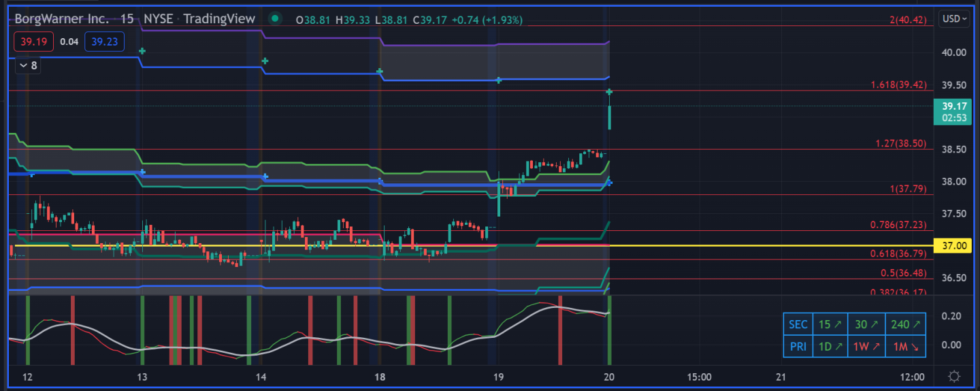980x391 pixels.
Task: Select the Fibonacci level label 1.27(38.50)
Action: (901, 144)
